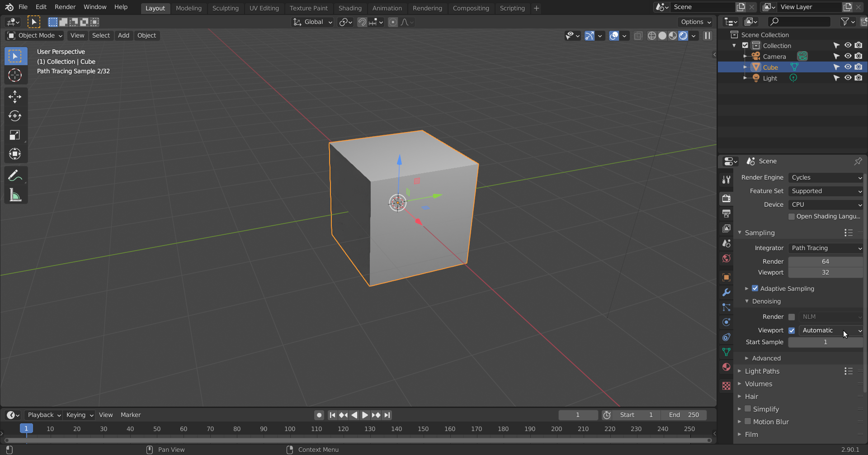The width and height of the screenshot is (868, 455).
Task: Click the Render samples field showing 64
Action: click(x=826, y=262)
